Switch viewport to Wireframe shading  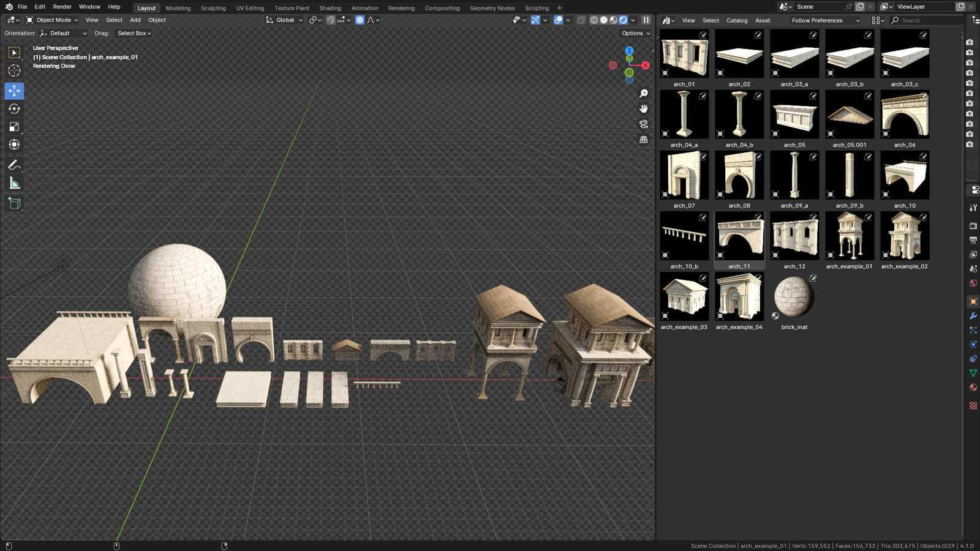pyautogui.click(x=594, y=20)
